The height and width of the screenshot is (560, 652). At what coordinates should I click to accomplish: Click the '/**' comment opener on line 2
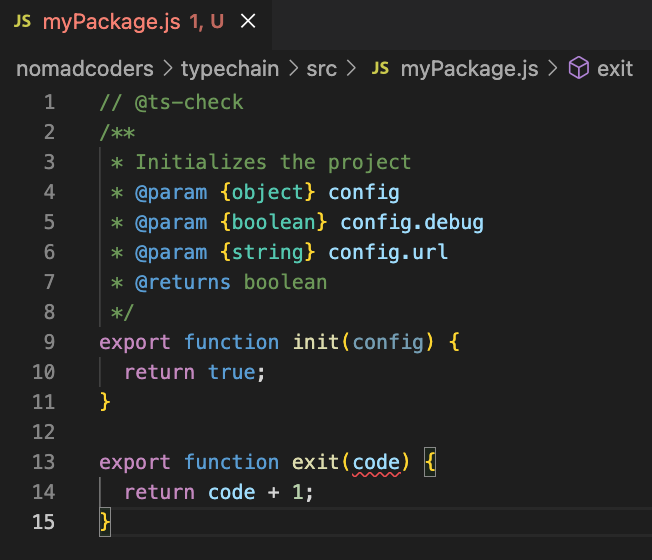tap(117, 133)
